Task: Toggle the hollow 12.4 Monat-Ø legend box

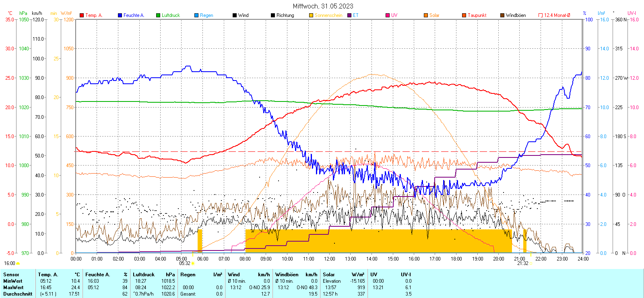Action: click(x=541, y=15)
